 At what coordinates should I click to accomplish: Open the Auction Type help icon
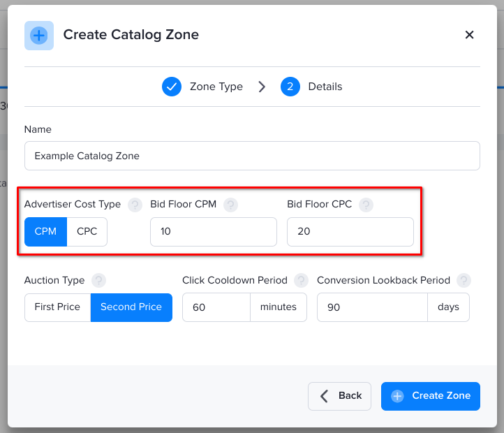(x=98, y=280)
